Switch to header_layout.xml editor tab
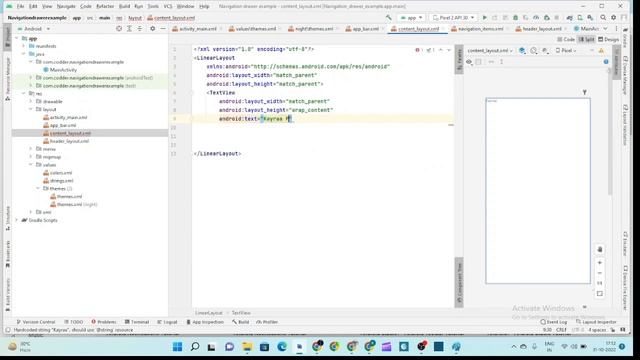 point(541,29)
